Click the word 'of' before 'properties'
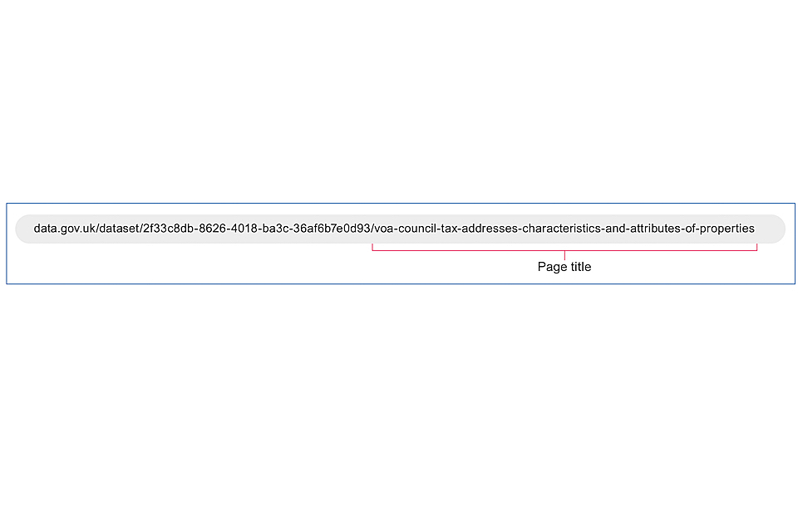The width and height of the screenshot is (798, 532). pos(689,229)
